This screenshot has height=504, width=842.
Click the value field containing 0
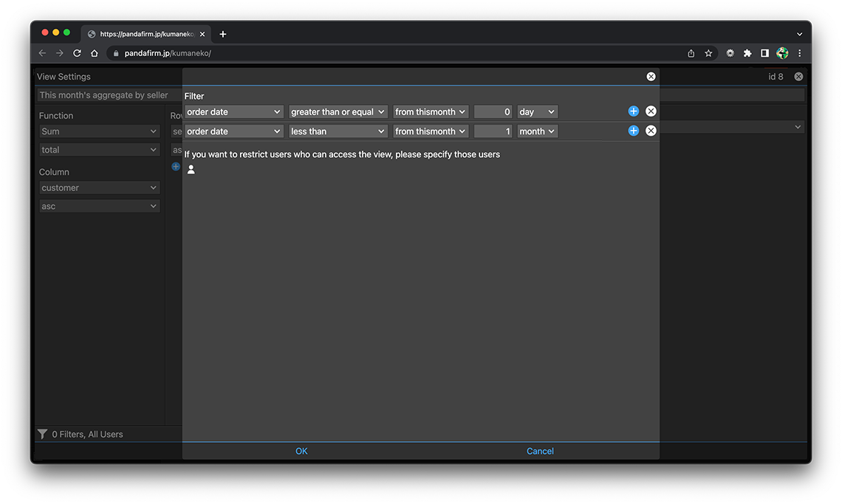tap(493, 112)
